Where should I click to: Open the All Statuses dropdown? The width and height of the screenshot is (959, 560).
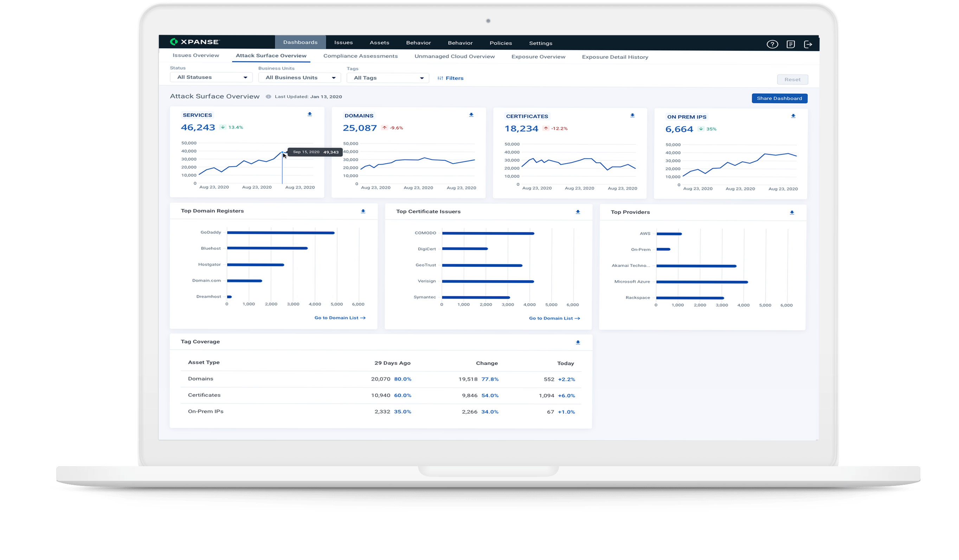(211, 77)
